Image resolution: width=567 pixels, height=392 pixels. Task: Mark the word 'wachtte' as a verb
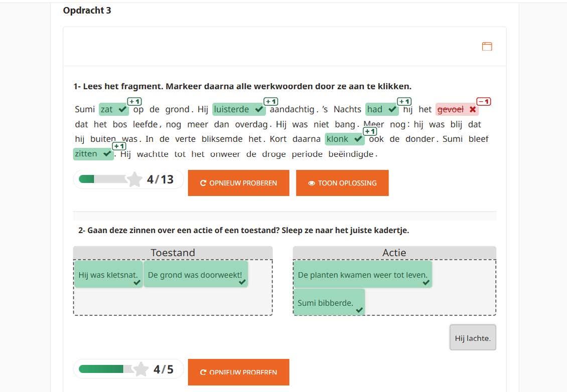pyautogui.click(x=153, y=154)
